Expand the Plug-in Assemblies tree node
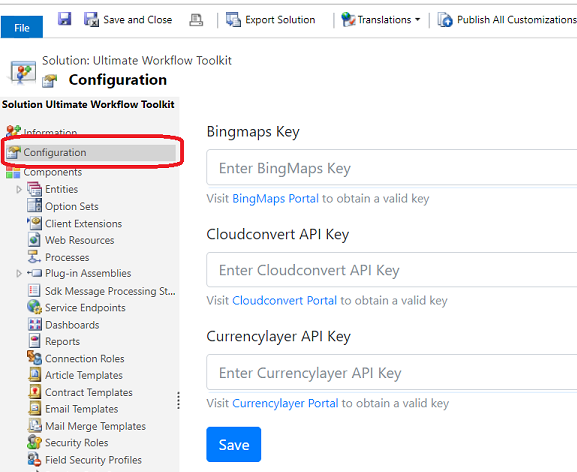Viewport: 577px width, 472px height. 19,273
